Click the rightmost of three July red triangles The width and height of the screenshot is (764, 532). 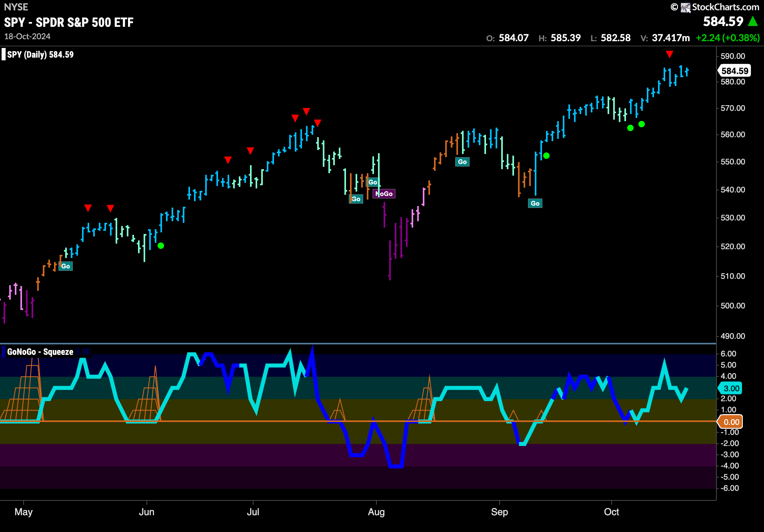[318, 123]
